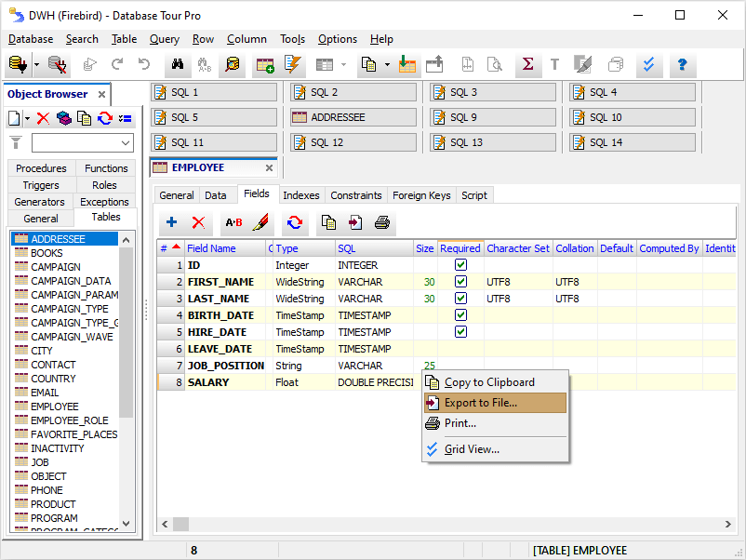Expand the connect database dropdown arrow
The width and height of the screenshot is (746, 560).
36,65
